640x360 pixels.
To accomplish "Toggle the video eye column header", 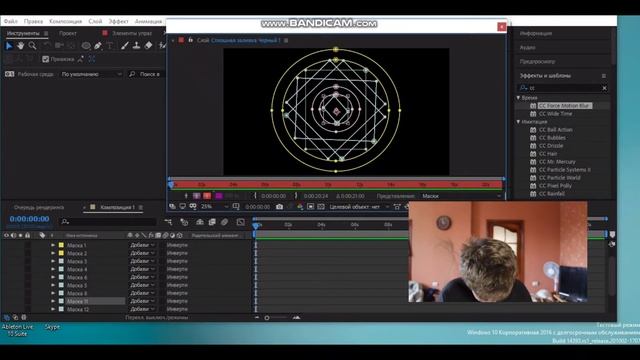I will 6,236.
